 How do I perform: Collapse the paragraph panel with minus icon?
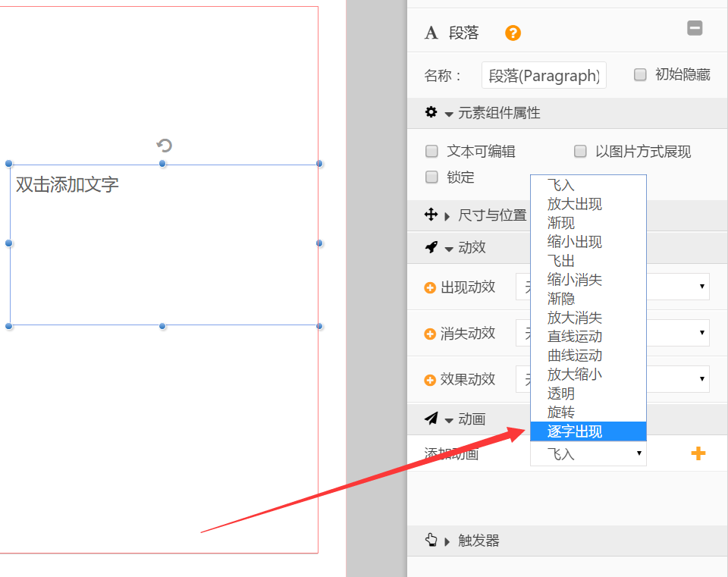(695, 29)
